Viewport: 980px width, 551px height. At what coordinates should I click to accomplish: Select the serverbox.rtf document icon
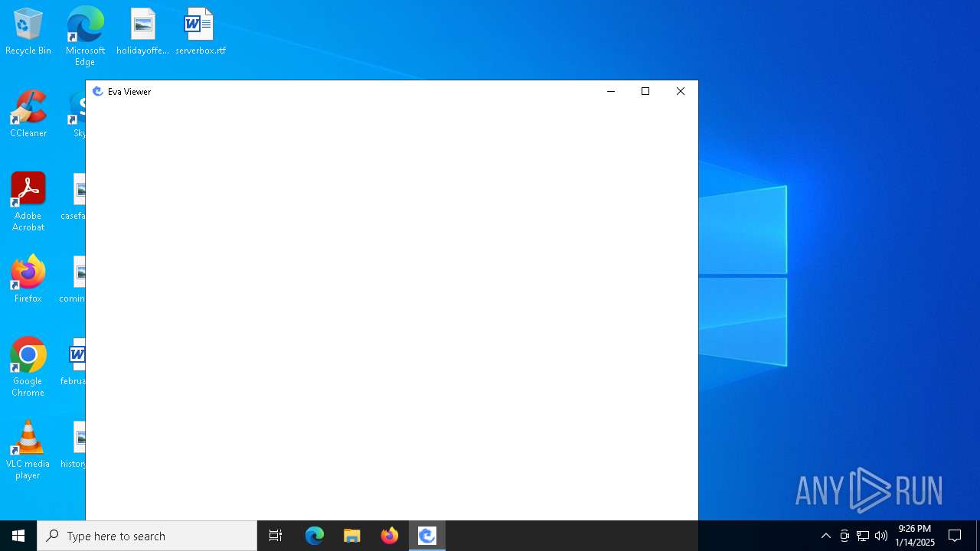[x=200, y=32]
